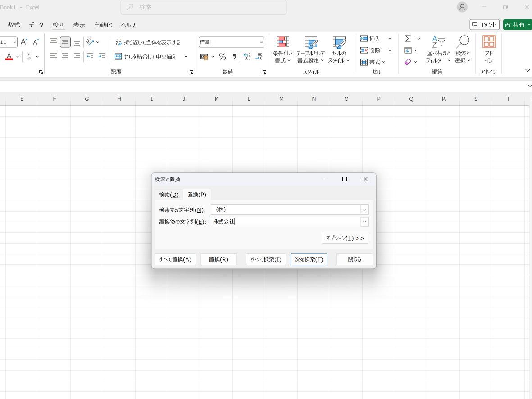This screenshot has width=532, height=399.
Task: Click the increase indent icon
Action: 102,56
